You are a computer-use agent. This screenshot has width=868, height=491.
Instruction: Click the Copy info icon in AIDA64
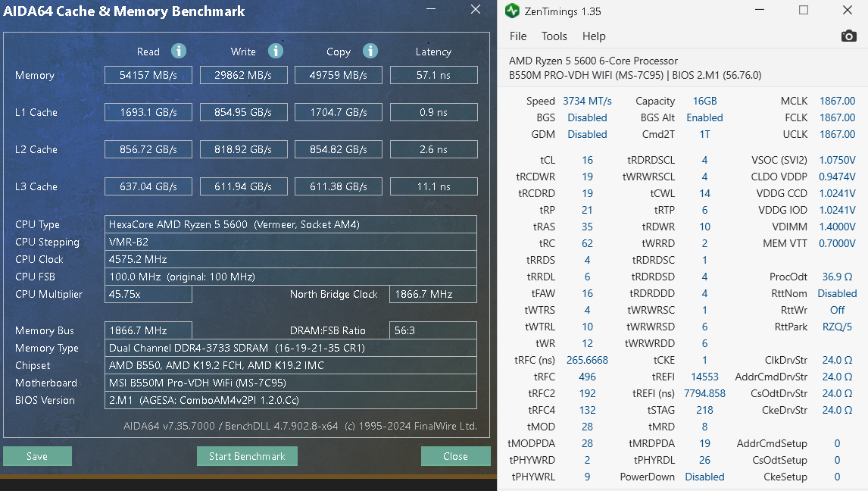[370, 51]
